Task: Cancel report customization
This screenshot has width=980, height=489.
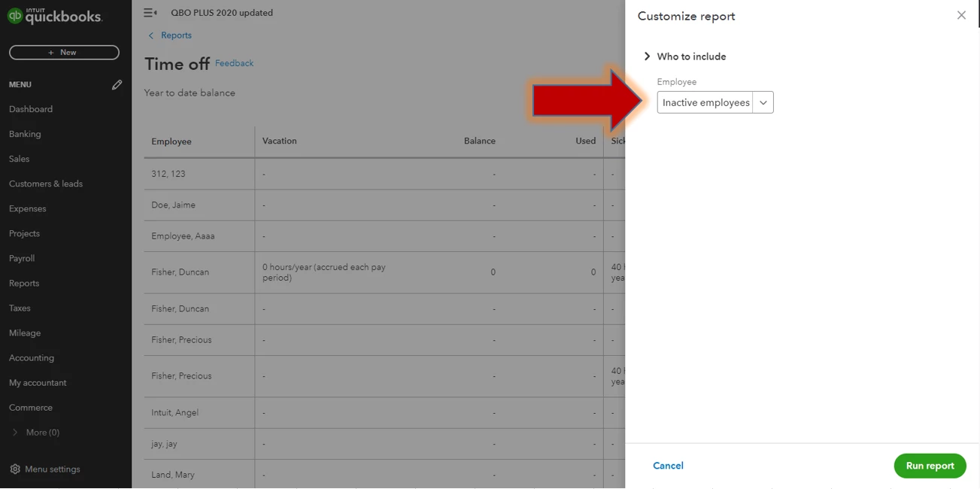Action: tap(668, 466)
